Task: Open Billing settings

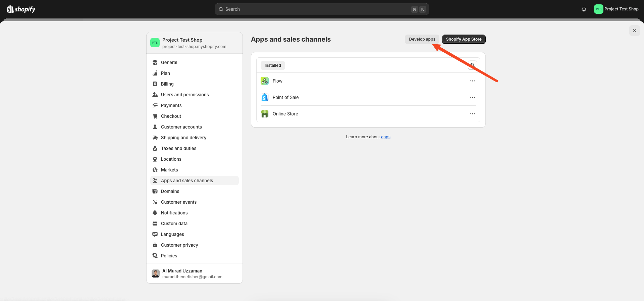Action: tap(195, 84)
